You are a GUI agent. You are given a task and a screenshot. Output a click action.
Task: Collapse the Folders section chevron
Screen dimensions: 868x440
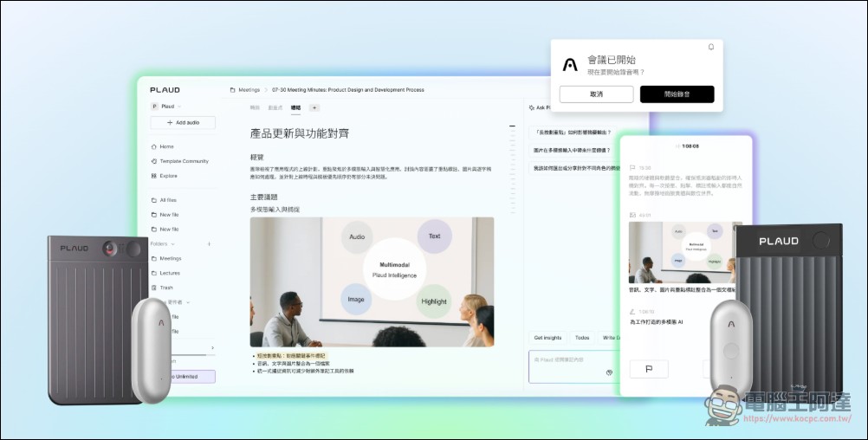172,244
